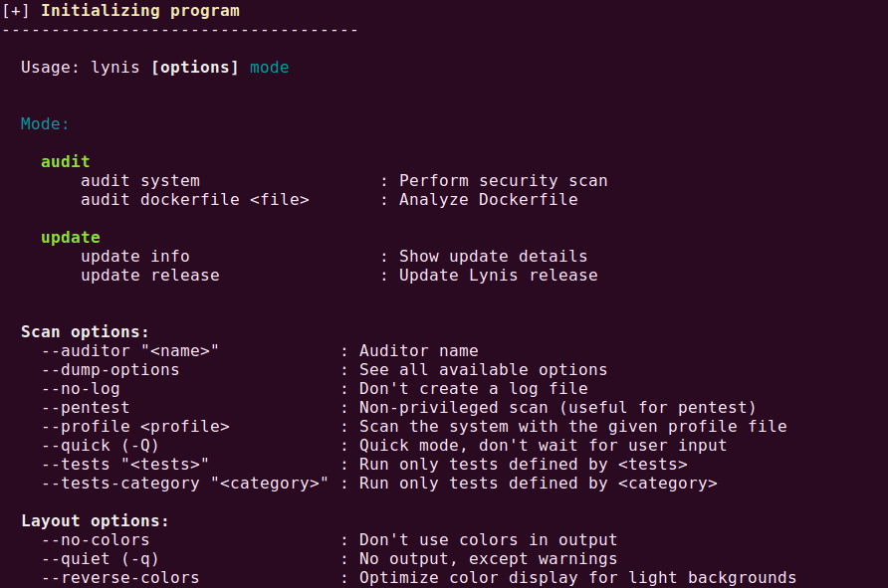Click the green "update" mode heading
888x588 pixels.
pyautogui.click(x=71, y=237)
